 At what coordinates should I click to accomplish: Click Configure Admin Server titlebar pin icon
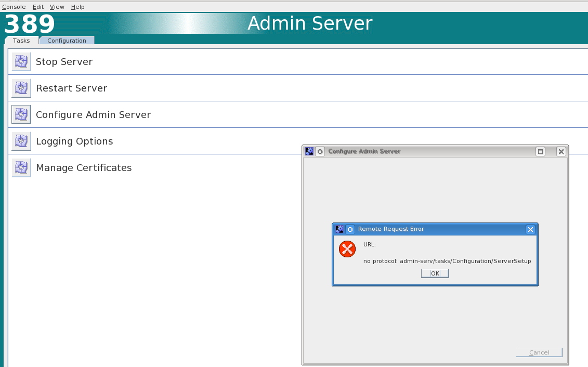(x=320, y=151)
